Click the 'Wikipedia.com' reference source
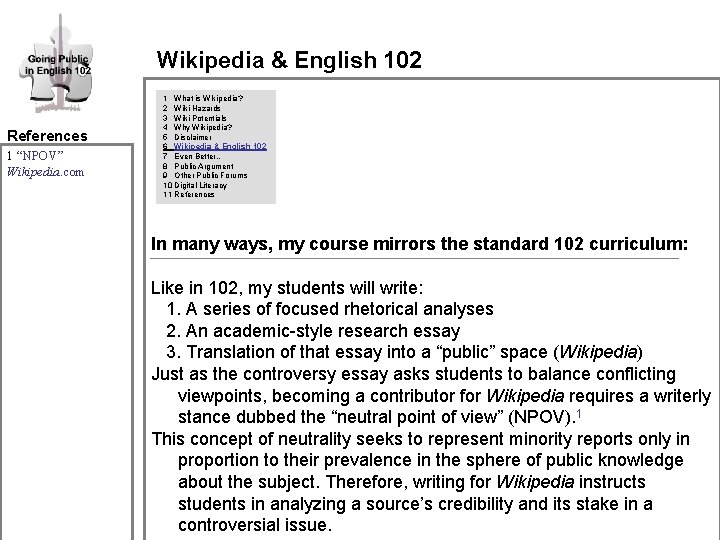The image size is (720, 540). (x=45, y=172)
